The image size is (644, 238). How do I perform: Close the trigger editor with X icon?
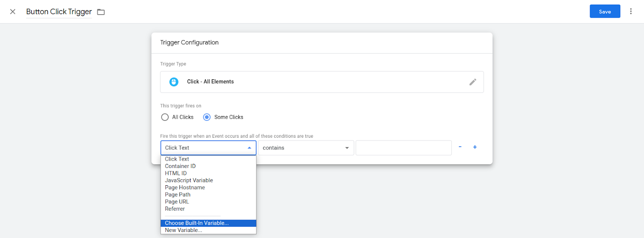point(13,12)
